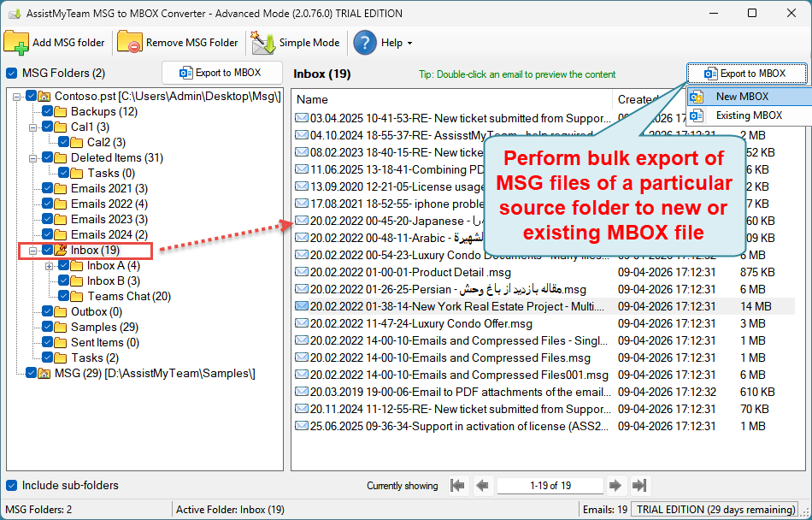Screen dimensions: 812x520
Task: Click the 1-19 of 19 page field
Action: pos(550,485)
